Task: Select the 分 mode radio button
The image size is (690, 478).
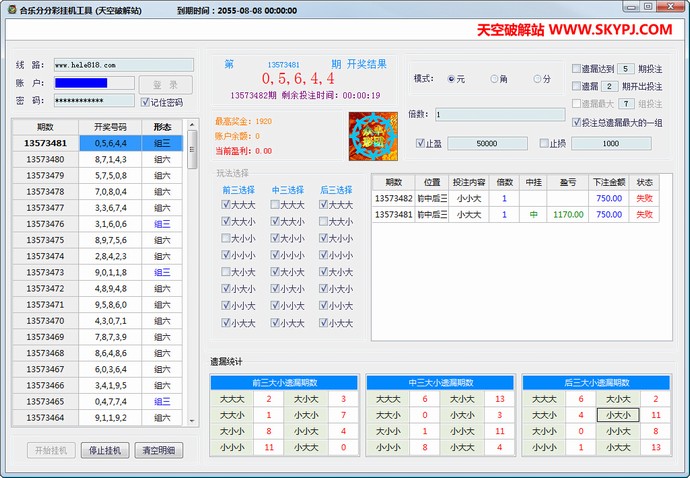Action: coord(537,78)
